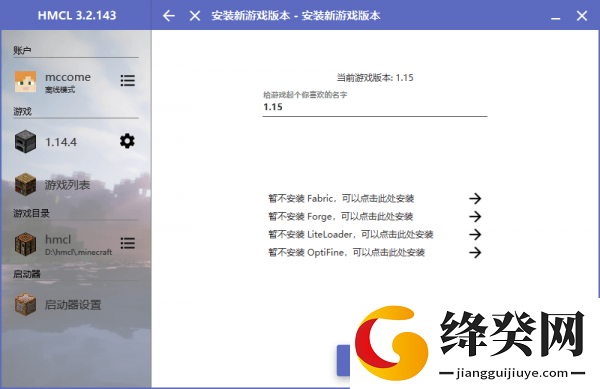The height and width of the screenshot is (389, 600).
Task: Close the HMCL window
Action: (582, 16)
